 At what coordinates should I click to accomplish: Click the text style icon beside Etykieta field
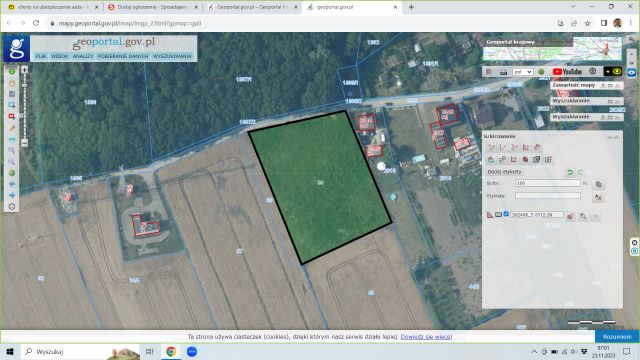(598, 197)
